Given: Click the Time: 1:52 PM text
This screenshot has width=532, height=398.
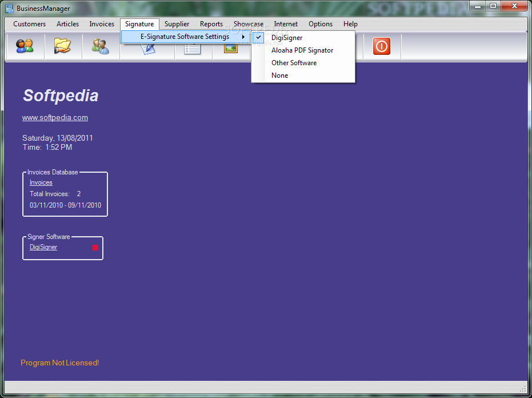Looking at the screenshot, I should coord(47,147).
